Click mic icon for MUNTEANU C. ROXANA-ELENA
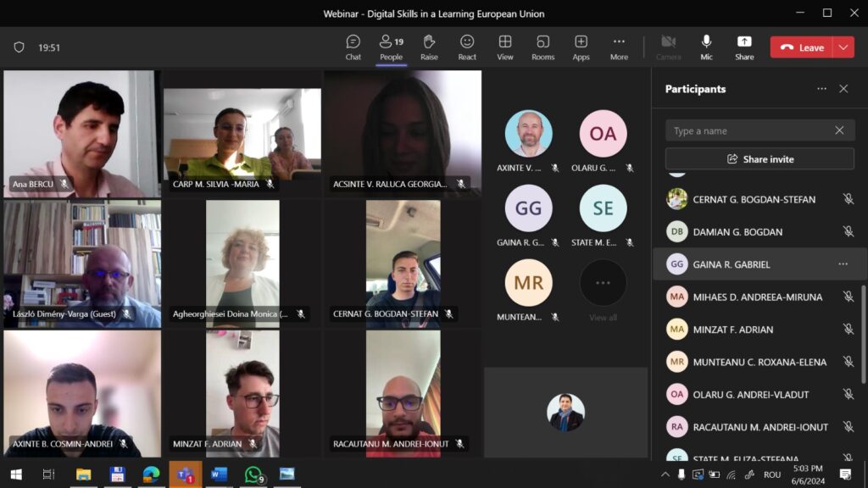This screenshot has height=488, width=868. (848, 362)
